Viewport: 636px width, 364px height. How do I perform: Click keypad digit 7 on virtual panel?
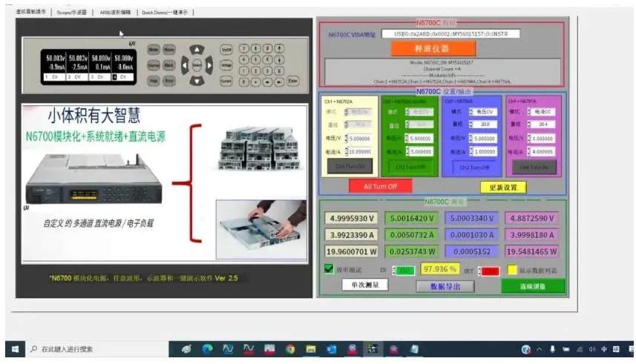(x=243, y=49)
